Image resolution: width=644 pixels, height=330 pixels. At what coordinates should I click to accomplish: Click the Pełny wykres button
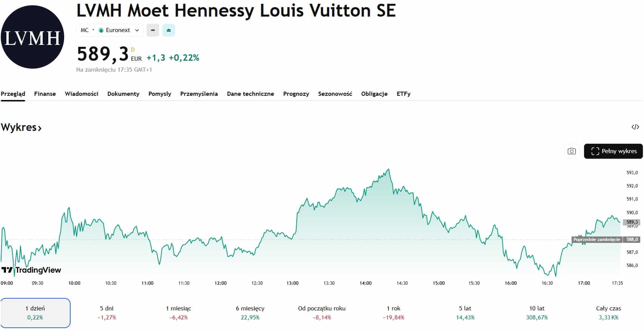tap(613, 151)
